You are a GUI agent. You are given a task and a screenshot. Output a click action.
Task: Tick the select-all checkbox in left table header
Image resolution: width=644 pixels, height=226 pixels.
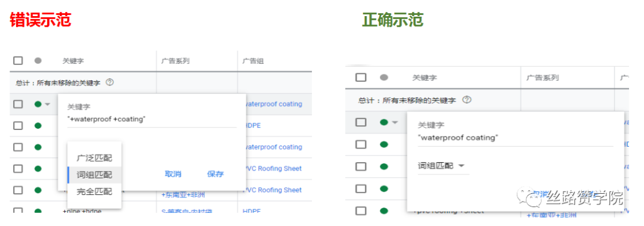[18, 60]
